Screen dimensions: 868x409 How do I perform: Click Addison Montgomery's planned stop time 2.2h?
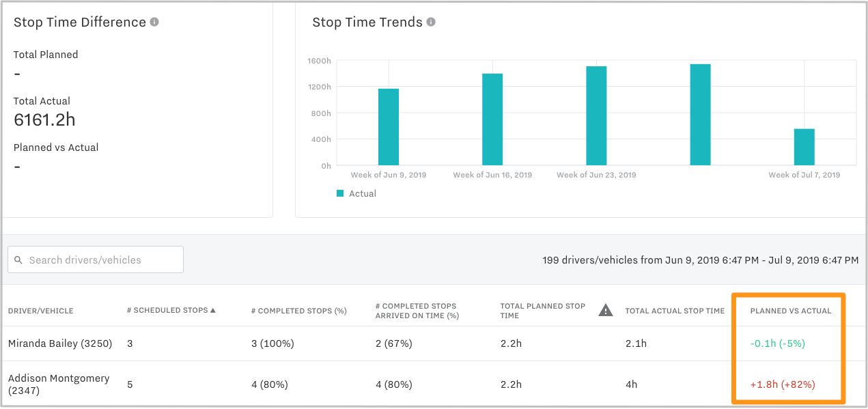(511, 384)
